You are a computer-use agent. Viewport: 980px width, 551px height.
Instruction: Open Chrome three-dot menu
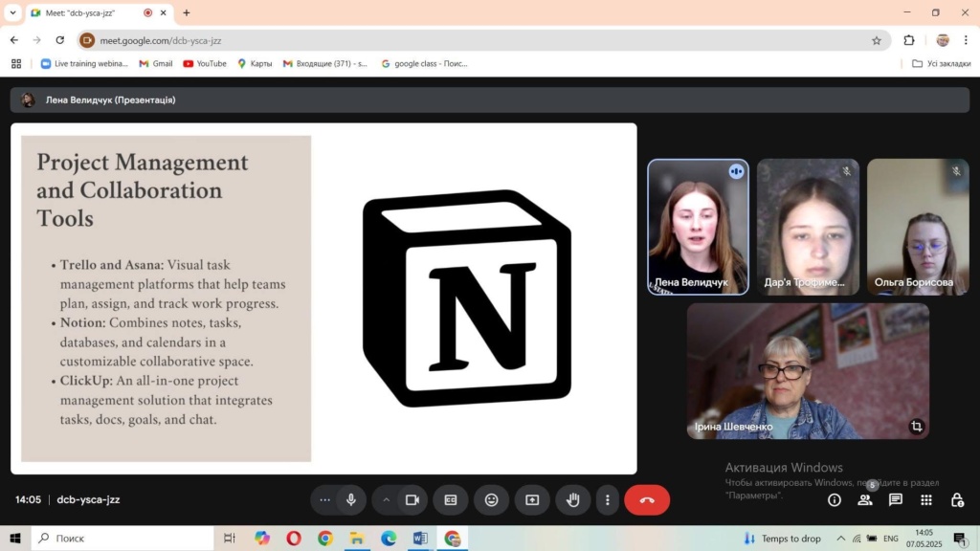(966, 40)
